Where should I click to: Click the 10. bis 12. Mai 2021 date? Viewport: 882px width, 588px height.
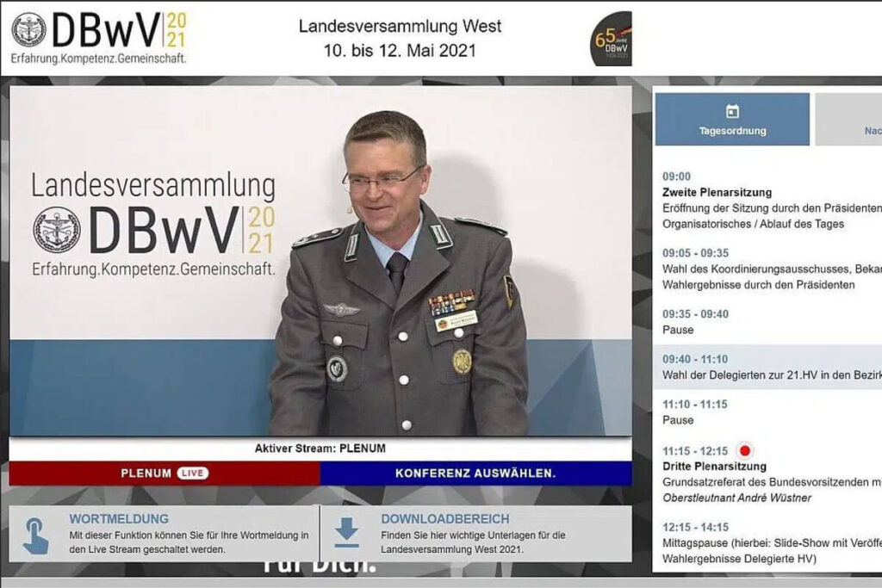400,51
